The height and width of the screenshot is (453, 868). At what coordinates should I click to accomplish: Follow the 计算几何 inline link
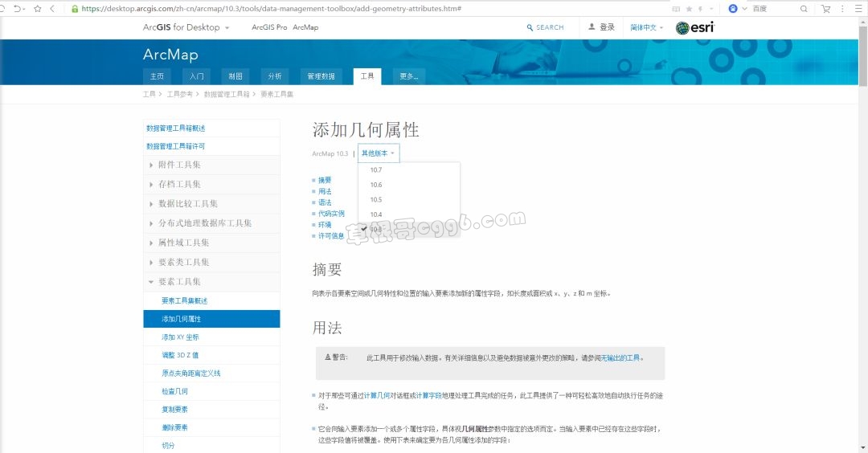[376, 396]
